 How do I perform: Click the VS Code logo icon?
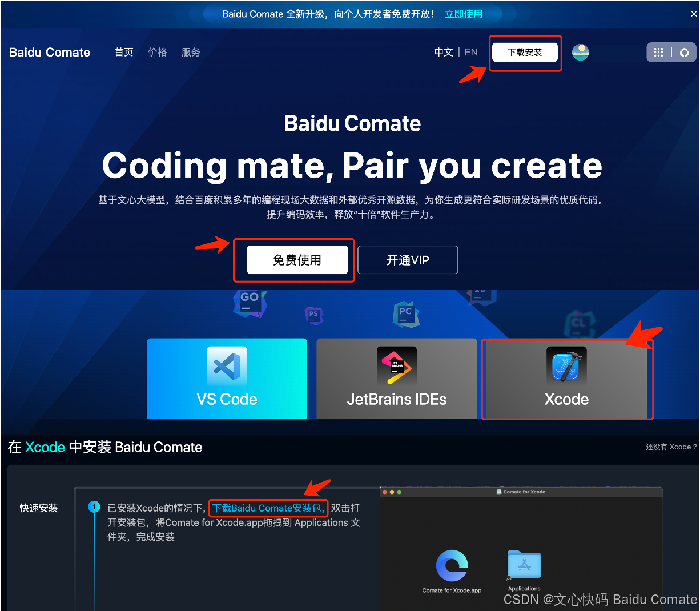227,366
